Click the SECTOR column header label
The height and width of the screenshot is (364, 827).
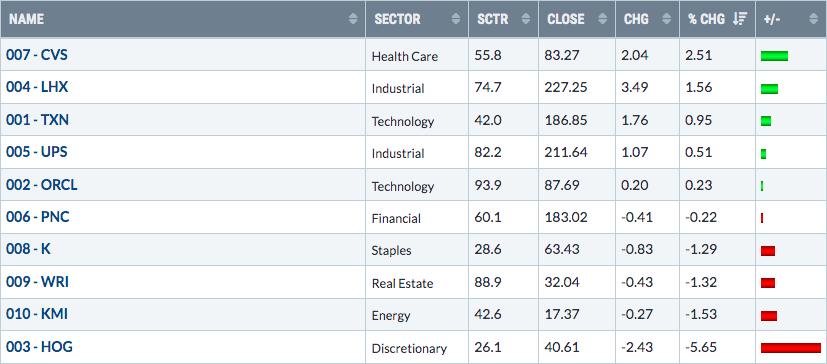397,19
